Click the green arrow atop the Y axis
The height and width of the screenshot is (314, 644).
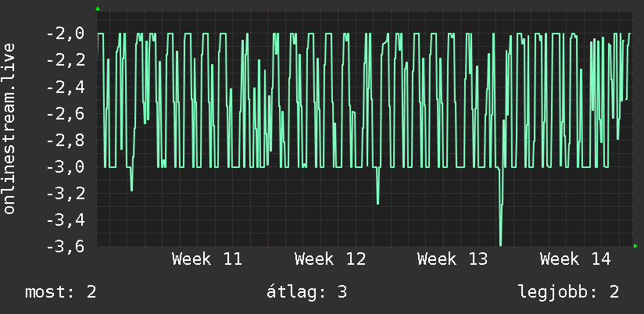tap(98, 9)
